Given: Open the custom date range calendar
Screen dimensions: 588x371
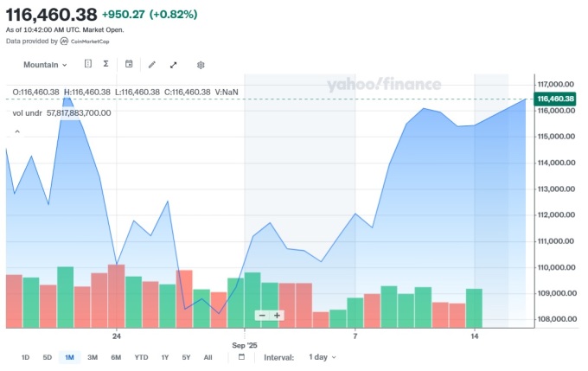Looking at the screenshot, I should coord(241,357).
